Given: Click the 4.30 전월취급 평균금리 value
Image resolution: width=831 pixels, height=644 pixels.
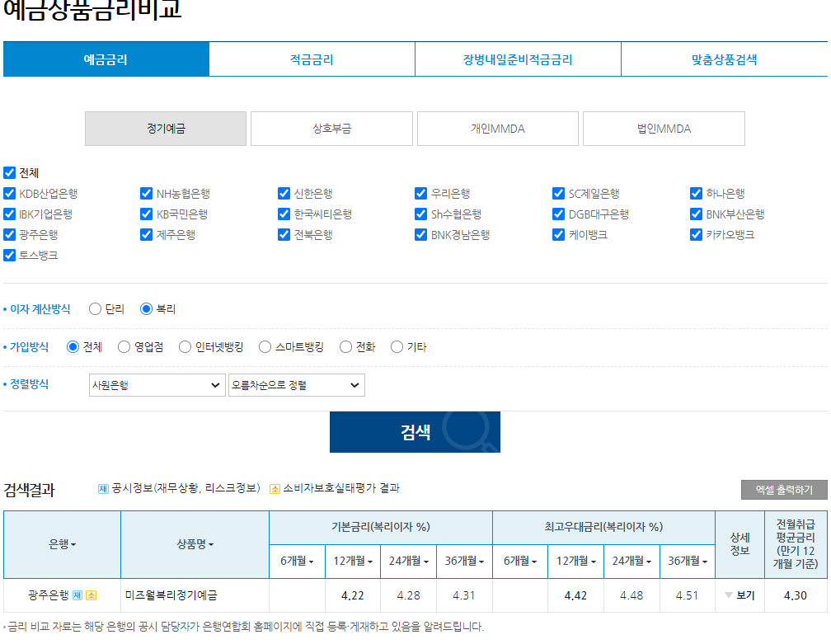Looking at the screenshot, I should [795, 596].
